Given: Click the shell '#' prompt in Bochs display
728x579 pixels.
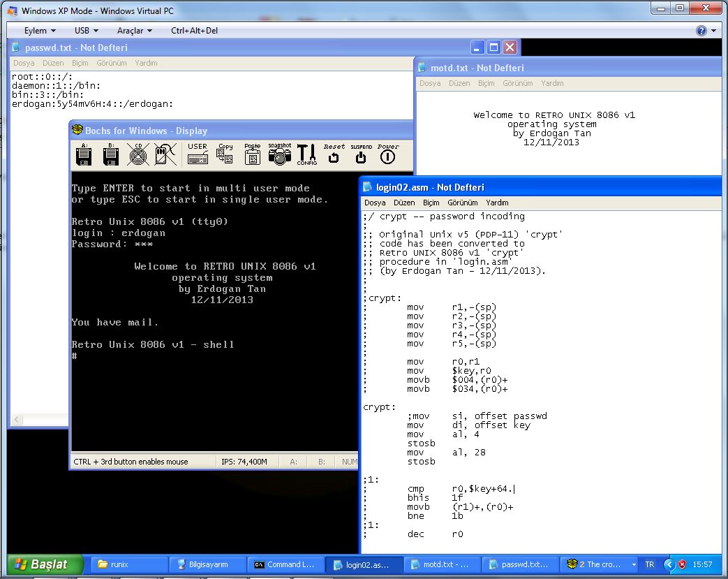Looking at the screenshot, I should [74, 356].
